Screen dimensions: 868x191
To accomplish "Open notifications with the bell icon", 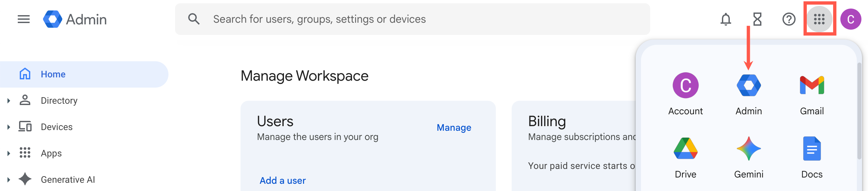I will tap(726, 19).
